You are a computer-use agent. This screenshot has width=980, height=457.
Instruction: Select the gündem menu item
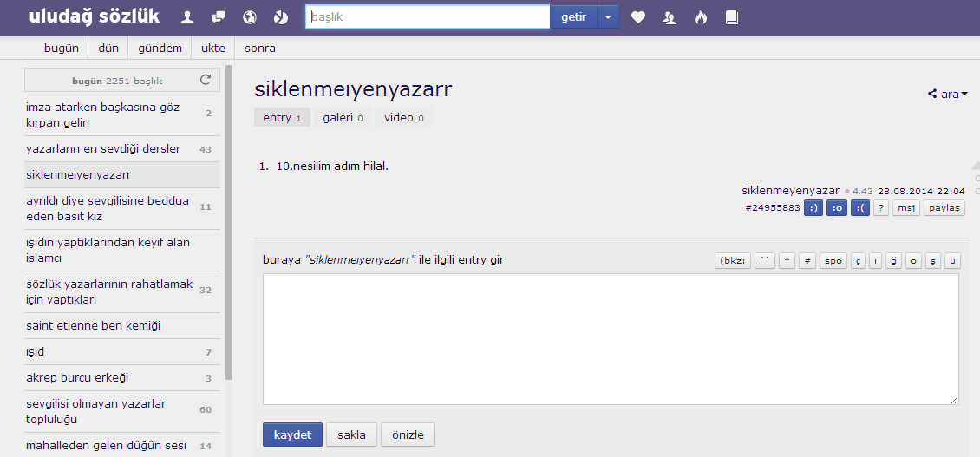160,49
